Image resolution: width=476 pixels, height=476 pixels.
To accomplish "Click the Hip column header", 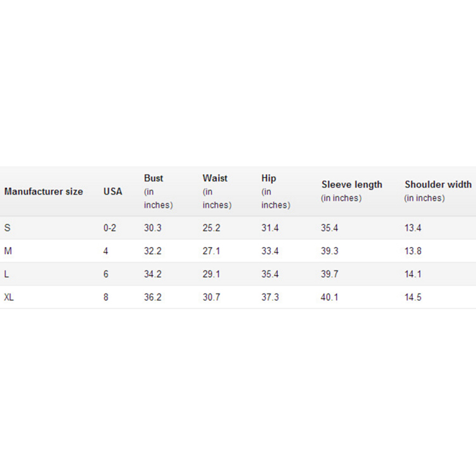I will click(x=268, y=179).
